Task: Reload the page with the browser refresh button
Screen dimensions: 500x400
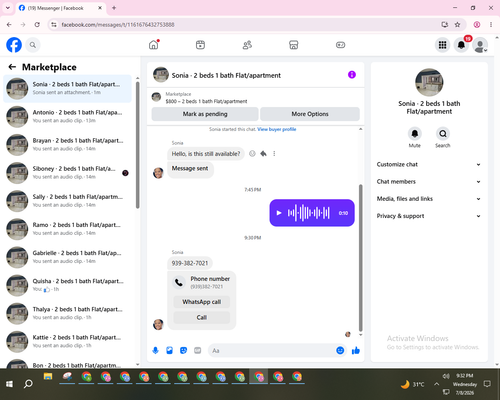Action: pyautogui.click(x=37, y=25)
